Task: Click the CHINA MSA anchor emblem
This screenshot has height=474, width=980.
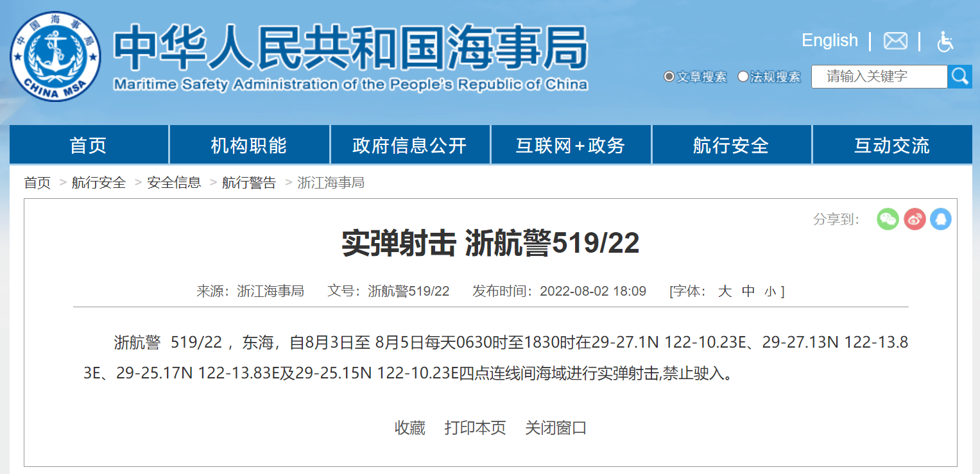Action: (x=55, y=55)
